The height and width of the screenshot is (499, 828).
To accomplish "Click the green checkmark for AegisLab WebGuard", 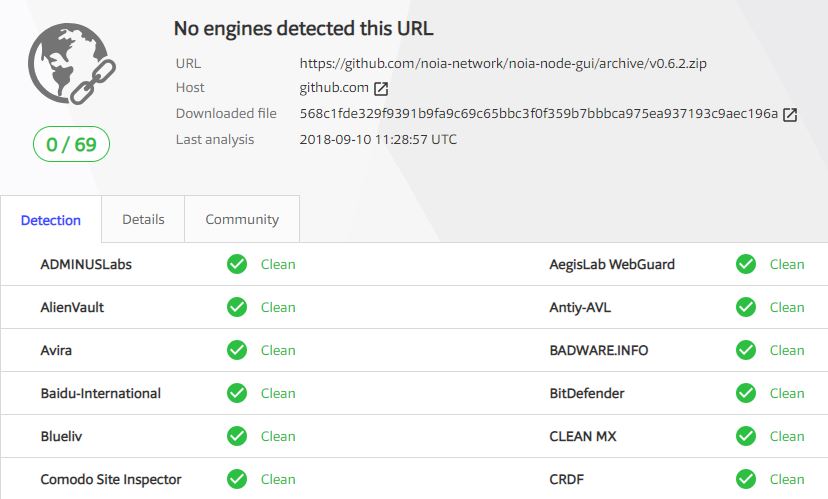I will point(746,264).
